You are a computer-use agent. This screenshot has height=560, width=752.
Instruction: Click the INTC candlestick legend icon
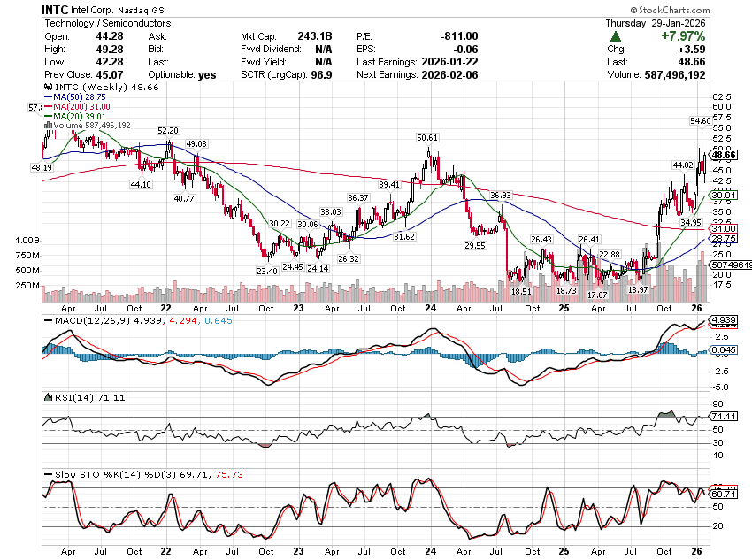49,89
